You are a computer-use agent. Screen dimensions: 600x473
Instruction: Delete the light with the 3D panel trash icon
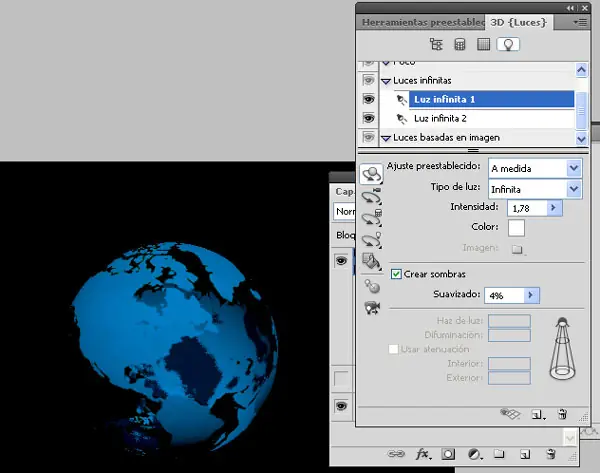click(x=562, y=414)
